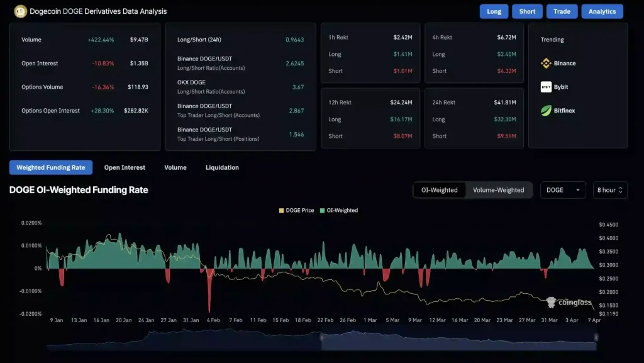Switch to the Open Interest tab
The image size is (644, 363).
[125, 167]
